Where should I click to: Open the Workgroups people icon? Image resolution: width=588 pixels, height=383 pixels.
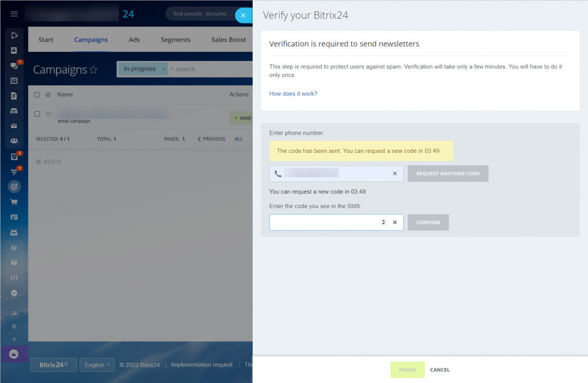tap(14, 141)
